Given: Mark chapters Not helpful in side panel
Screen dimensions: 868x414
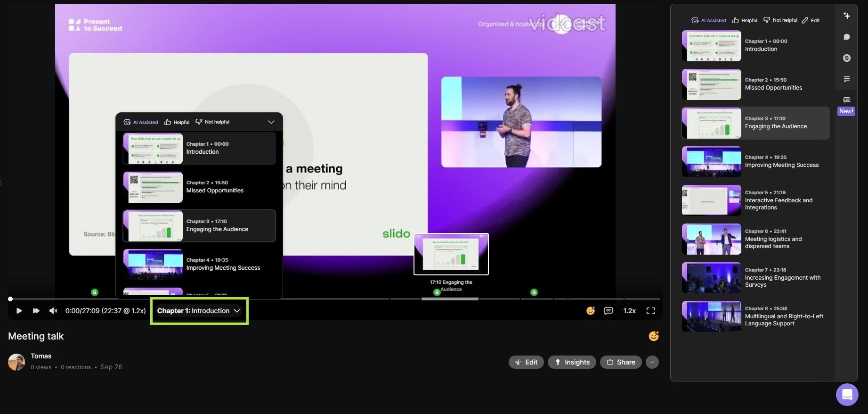Looking at the screenshot, I should pos(780,20).
